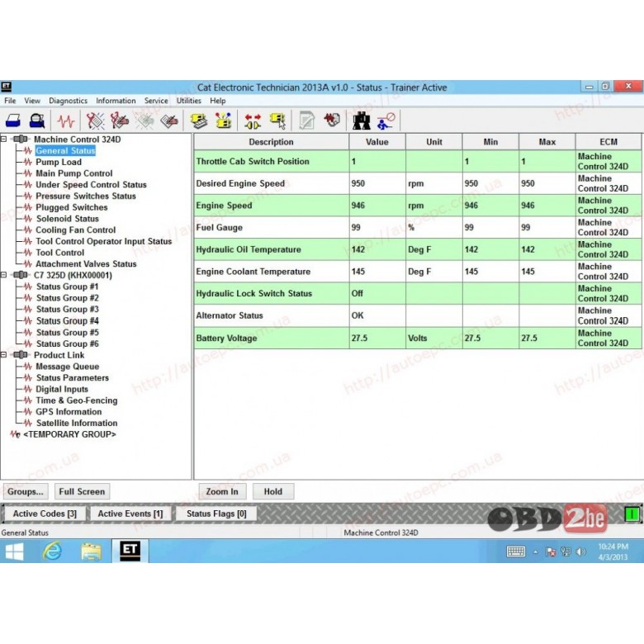Viewport: 644px width, 644px height.
Task: Click the binoculars search icon
Action: pos(362,121)
